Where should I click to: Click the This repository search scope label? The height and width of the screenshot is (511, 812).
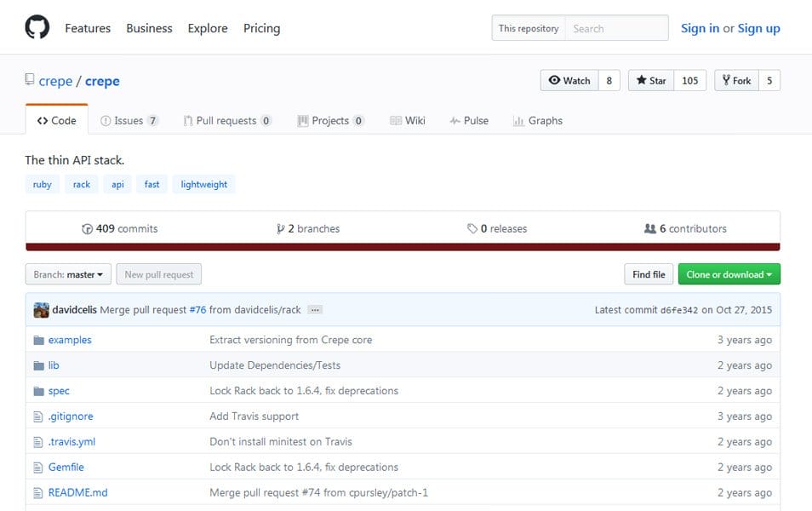(x=529, y=28)
